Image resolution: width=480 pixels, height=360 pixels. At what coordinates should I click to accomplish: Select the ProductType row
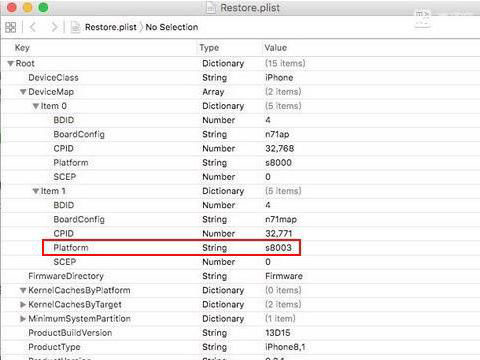tap(240, 347)
